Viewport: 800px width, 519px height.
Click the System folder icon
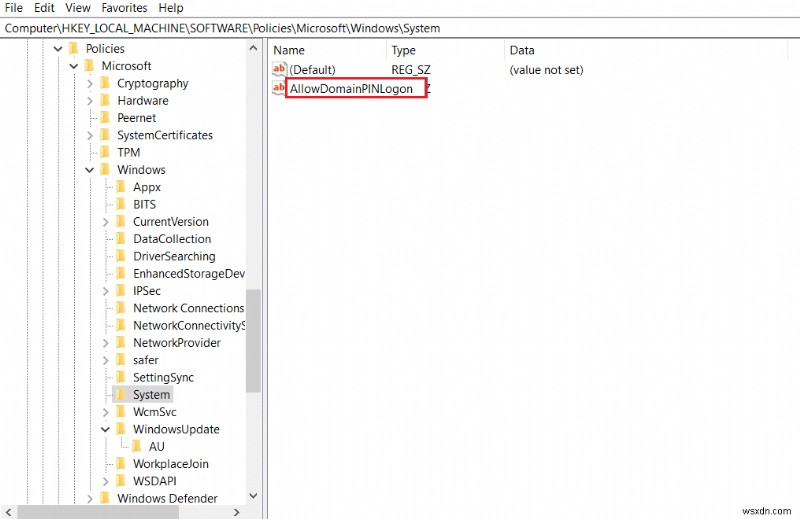(121, 394)
